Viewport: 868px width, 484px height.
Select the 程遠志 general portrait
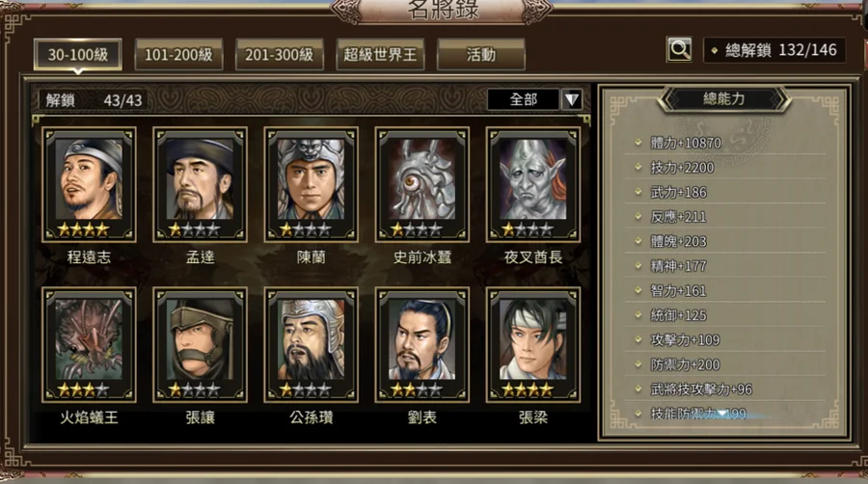coord(89,184)
